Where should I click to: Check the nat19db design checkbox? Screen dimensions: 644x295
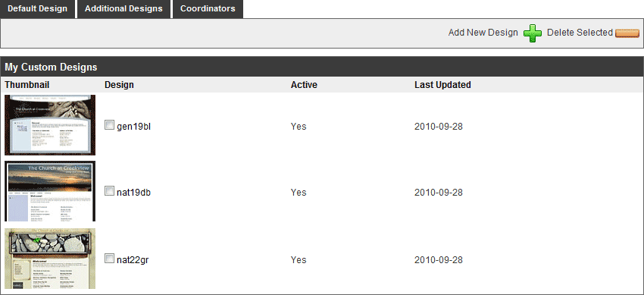(109, 190)
